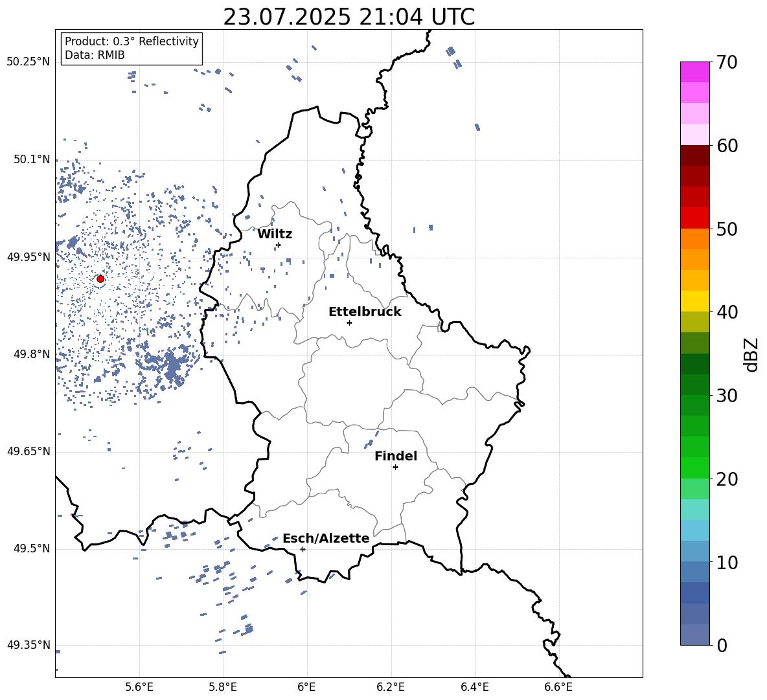Click the 30 colorbar tick label
Screen dimensions: 767x700
point(727,396)
